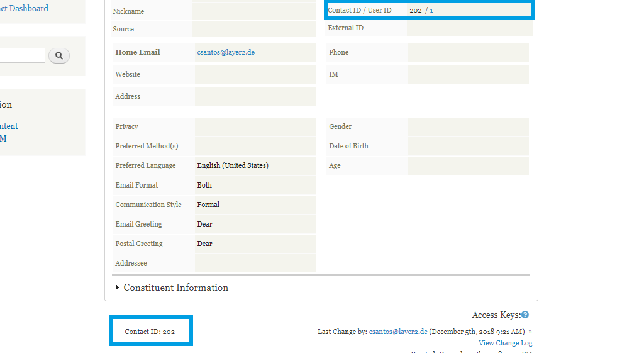The width and height of the screenshot is (644, 353).
Task: Click the empty Nickname field value
Action: click(253, 12)
